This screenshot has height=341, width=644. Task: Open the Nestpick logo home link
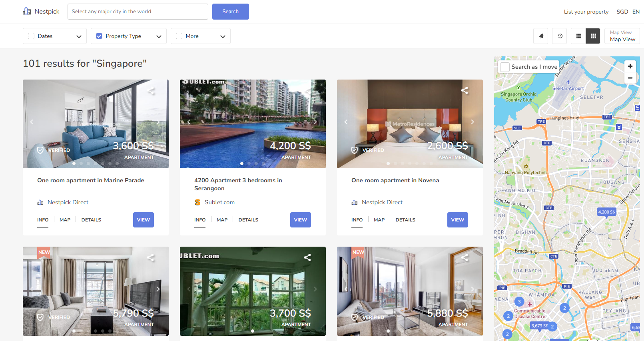41,11
